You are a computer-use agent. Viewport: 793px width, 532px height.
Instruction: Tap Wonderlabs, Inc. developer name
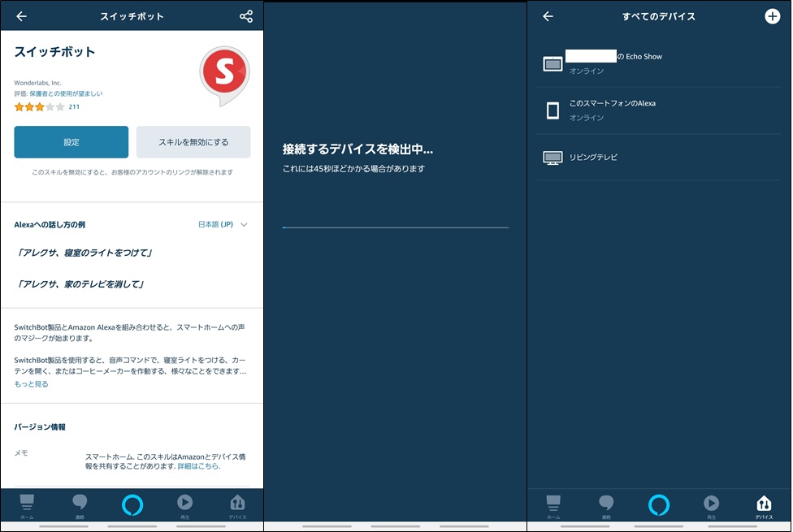click(37, 82)
